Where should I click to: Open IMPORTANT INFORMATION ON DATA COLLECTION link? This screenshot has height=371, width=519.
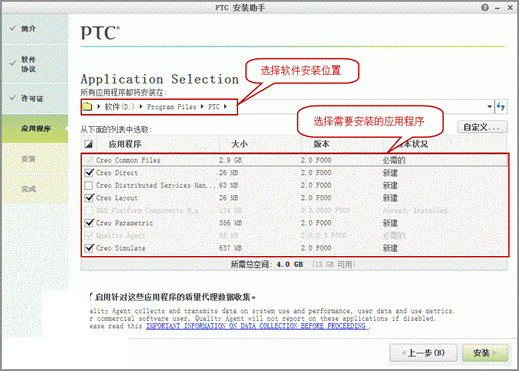tap(257, 326)
